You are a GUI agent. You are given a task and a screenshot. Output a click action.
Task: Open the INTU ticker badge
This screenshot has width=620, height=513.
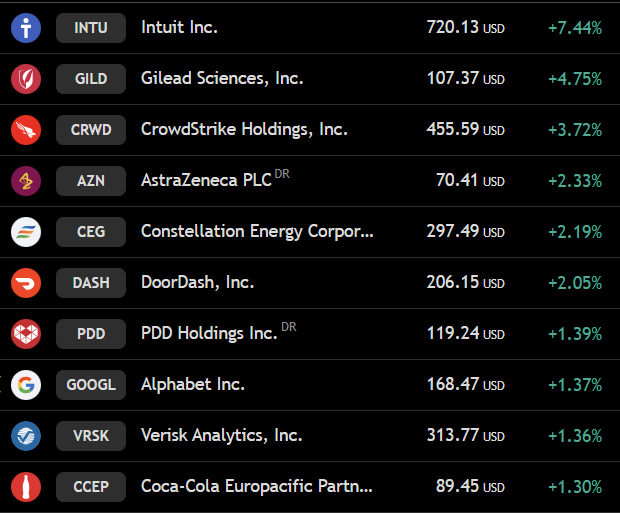pos(91,28)
